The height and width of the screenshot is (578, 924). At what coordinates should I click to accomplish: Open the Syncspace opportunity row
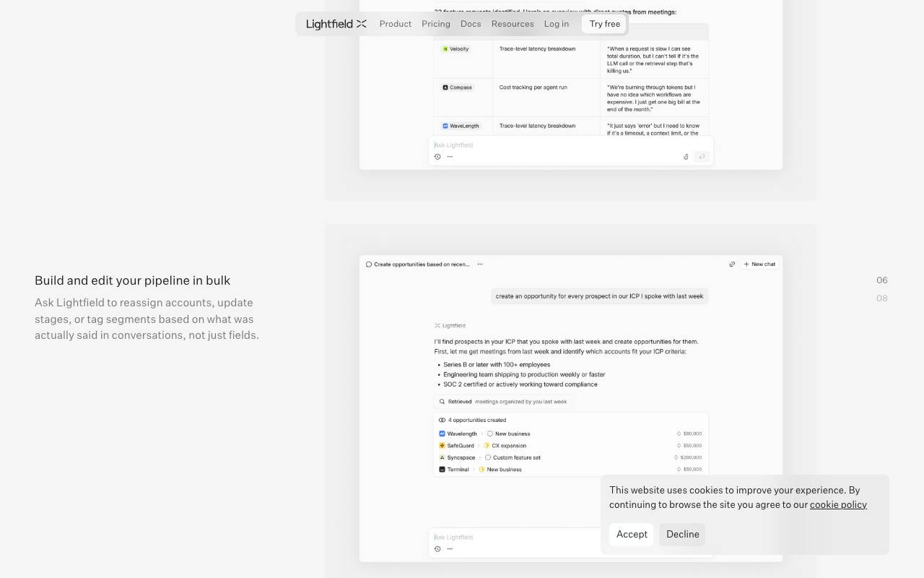coord(570,457)
